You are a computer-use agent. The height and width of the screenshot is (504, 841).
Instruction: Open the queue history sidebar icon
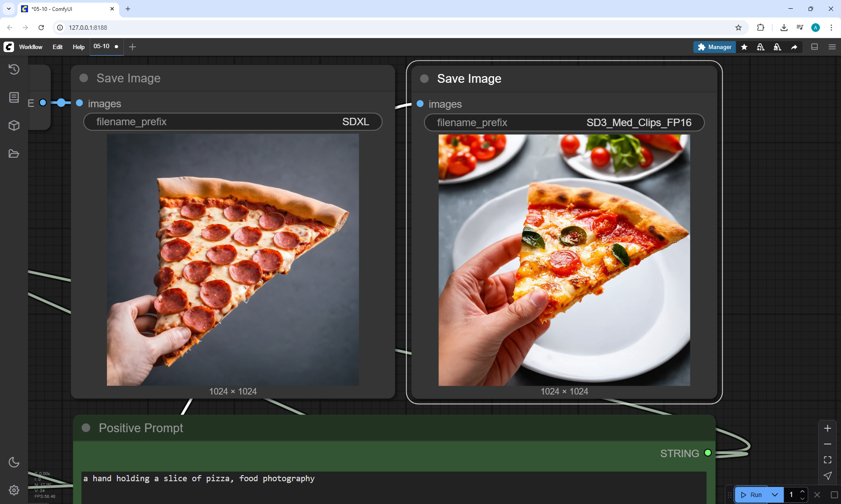tap(14, 69)
